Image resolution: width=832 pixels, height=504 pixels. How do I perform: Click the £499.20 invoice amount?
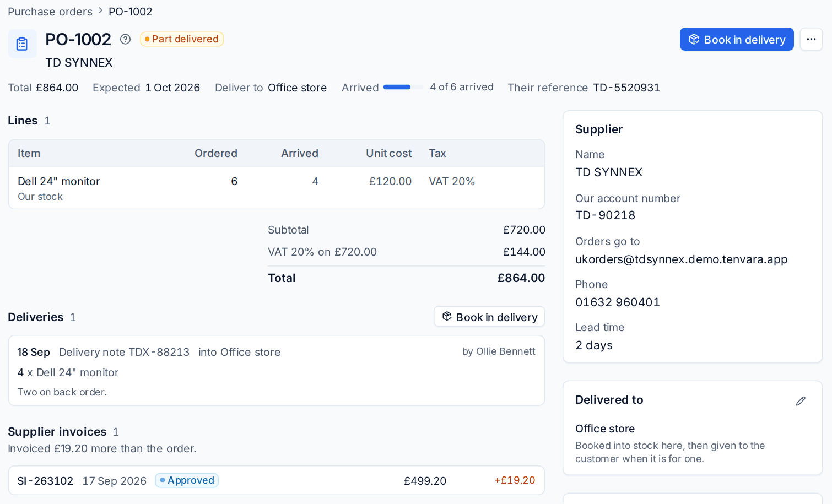(425, 481)
